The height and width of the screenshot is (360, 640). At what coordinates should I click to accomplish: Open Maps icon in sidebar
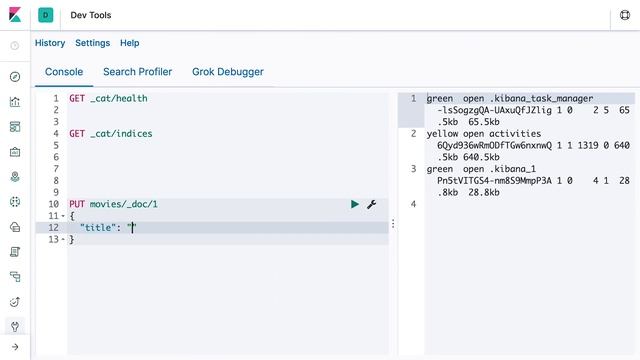(15, 177)
